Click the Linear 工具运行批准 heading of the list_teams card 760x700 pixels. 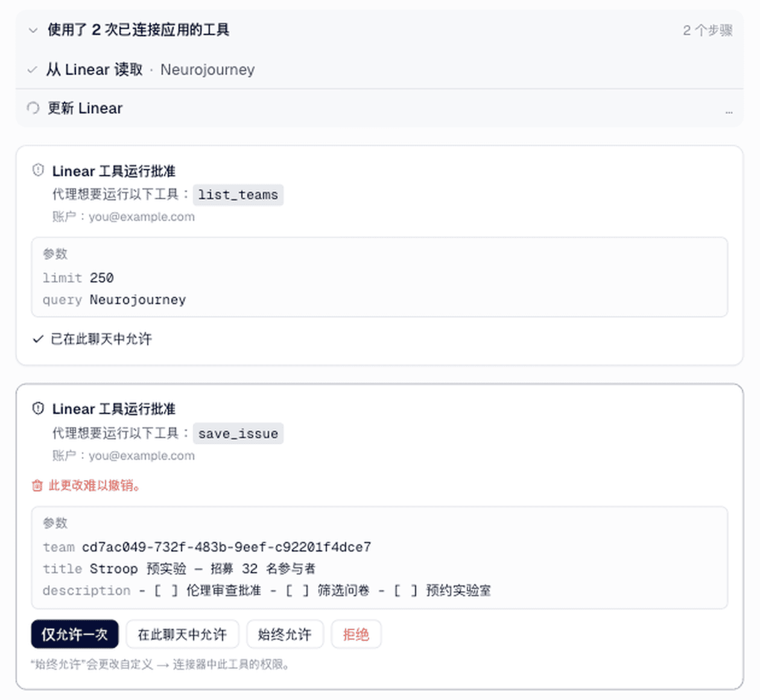pyautogui.click(x=114, y=171)
